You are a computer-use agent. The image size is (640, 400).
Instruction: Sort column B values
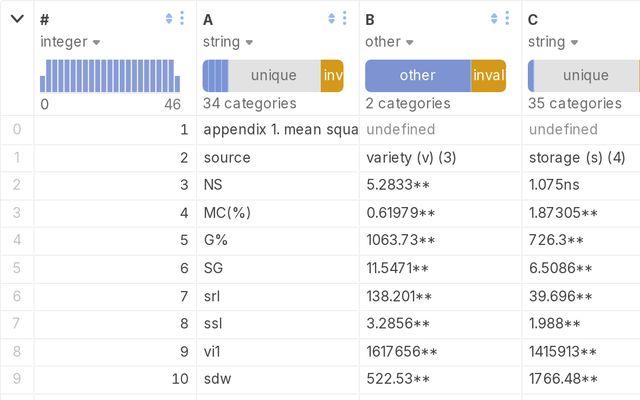(494, 19)
